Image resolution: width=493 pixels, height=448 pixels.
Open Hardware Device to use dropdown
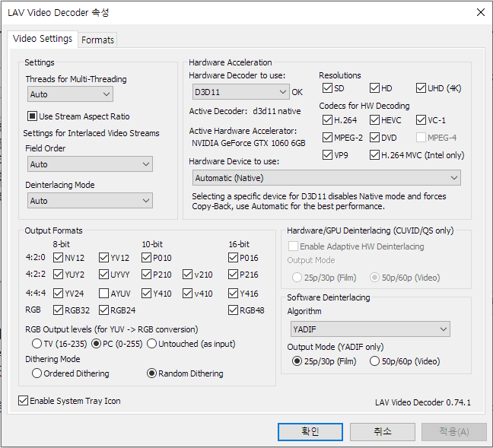click(326, 178)
